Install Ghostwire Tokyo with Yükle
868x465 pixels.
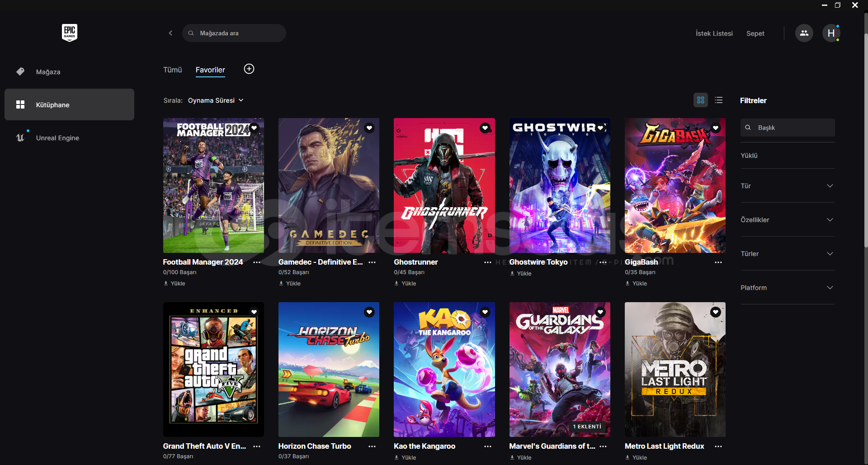tap(521, 274)
